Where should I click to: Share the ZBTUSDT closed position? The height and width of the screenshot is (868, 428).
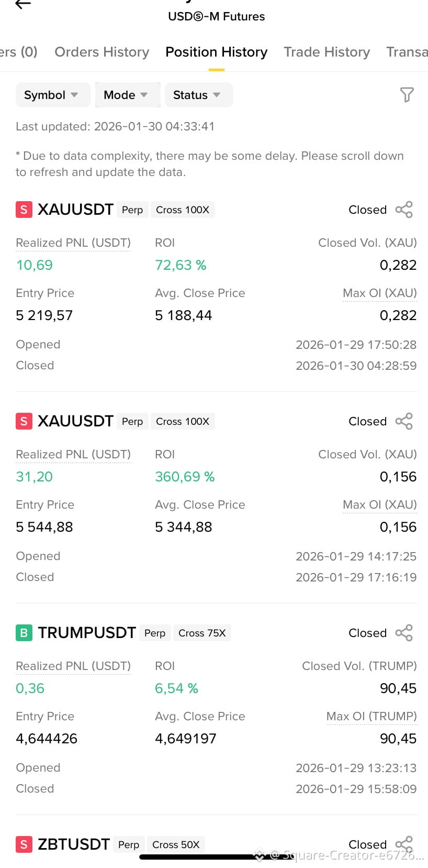pos(404,843)
